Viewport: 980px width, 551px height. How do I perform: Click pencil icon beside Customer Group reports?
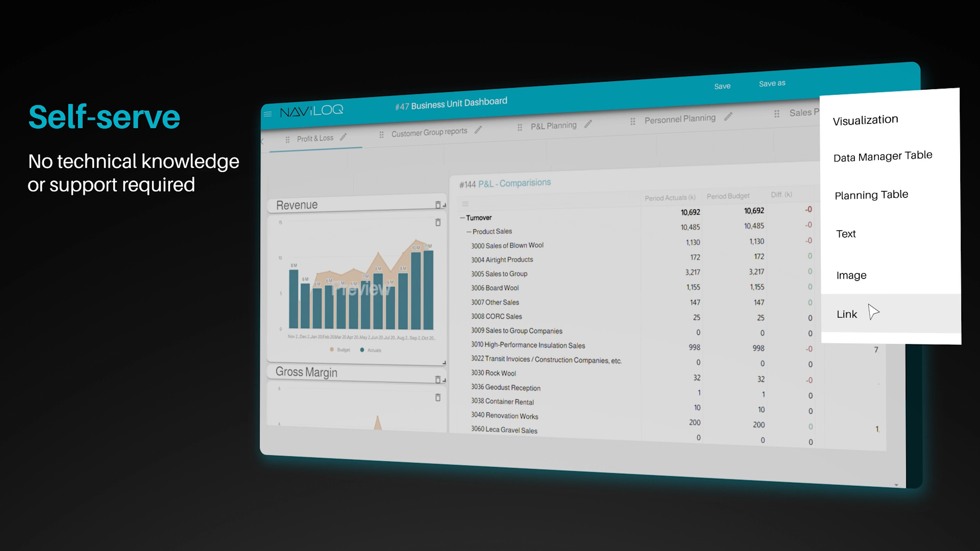click(478, 130)
